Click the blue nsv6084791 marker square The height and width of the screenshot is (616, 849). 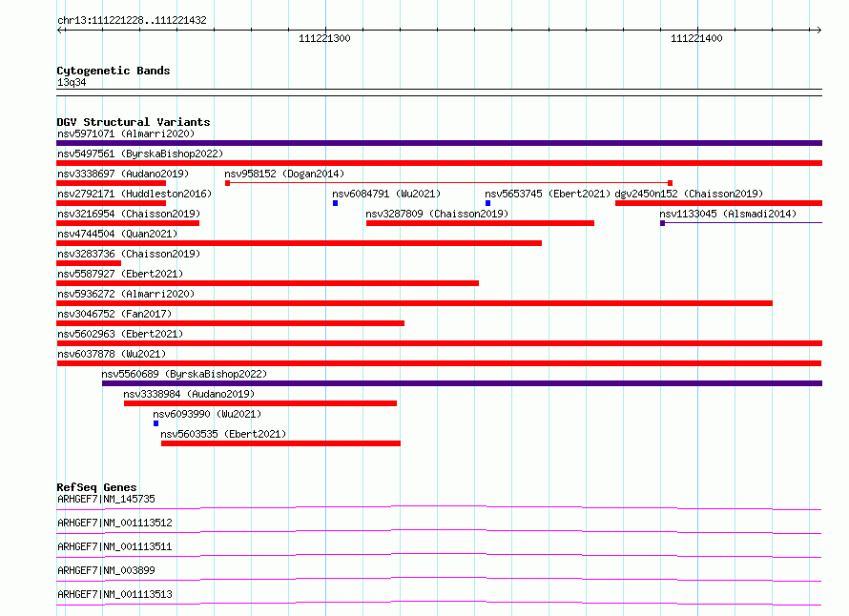click(x=335, y=203)
